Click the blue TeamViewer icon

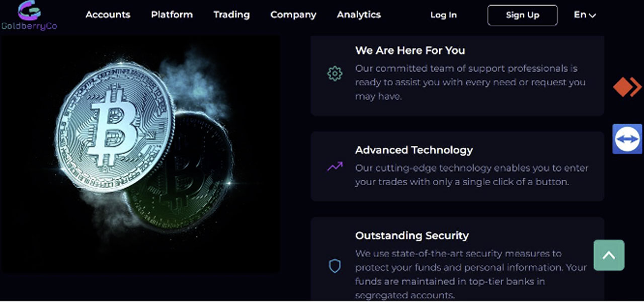[x=627, y=138]
